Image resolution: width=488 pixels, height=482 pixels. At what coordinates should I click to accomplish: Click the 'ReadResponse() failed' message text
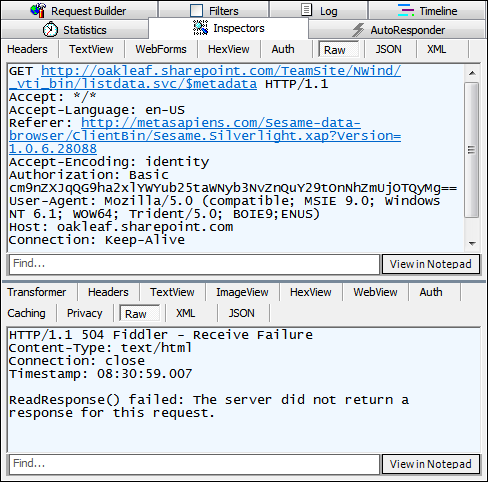click(209, 406)
